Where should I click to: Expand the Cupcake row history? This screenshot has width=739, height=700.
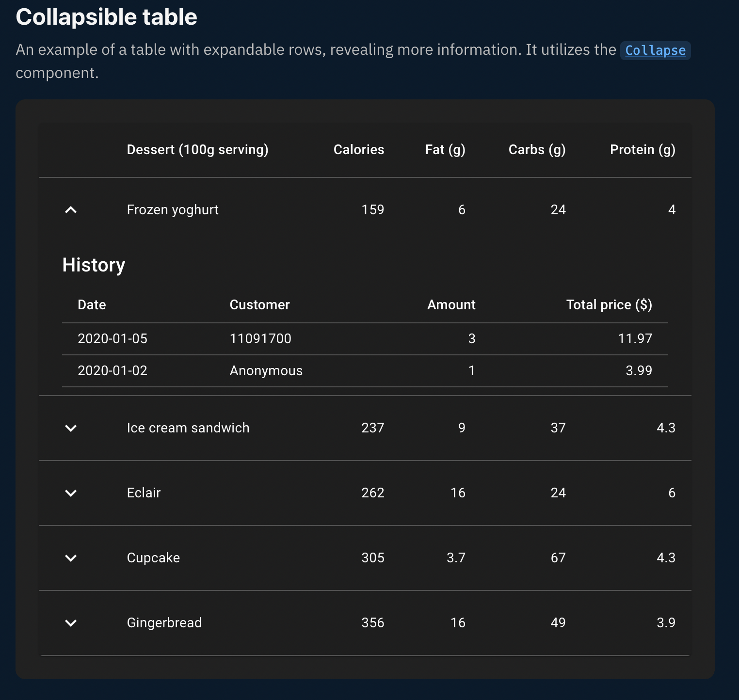[x=71, y=558]
